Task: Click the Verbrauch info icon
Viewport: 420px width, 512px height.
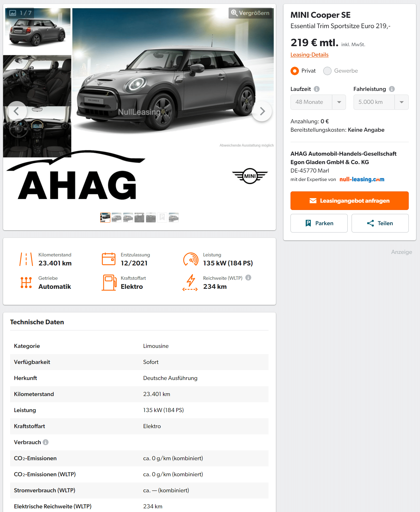Action: click(x=46, y=442)
